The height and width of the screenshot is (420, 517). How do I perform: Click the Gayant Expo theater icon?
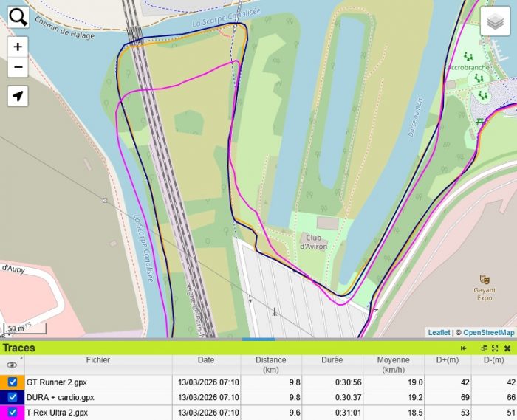(x=485, y=280)
